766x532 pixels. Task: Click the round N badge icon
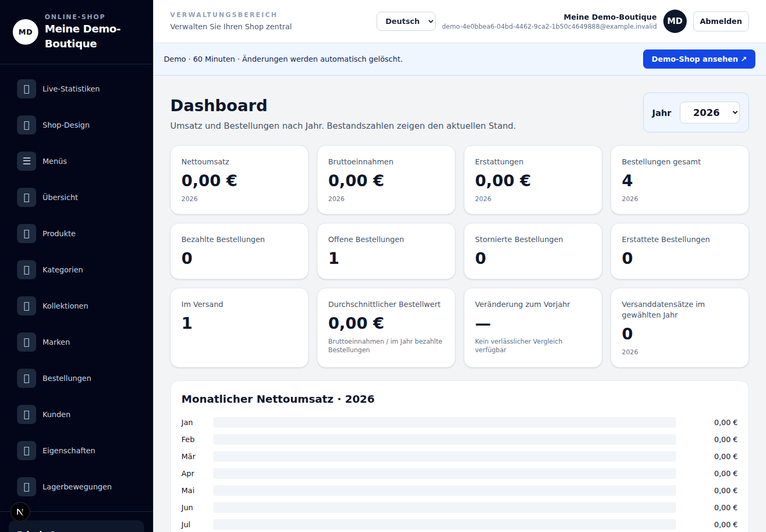pyautogui.click(x=20, y=512)
